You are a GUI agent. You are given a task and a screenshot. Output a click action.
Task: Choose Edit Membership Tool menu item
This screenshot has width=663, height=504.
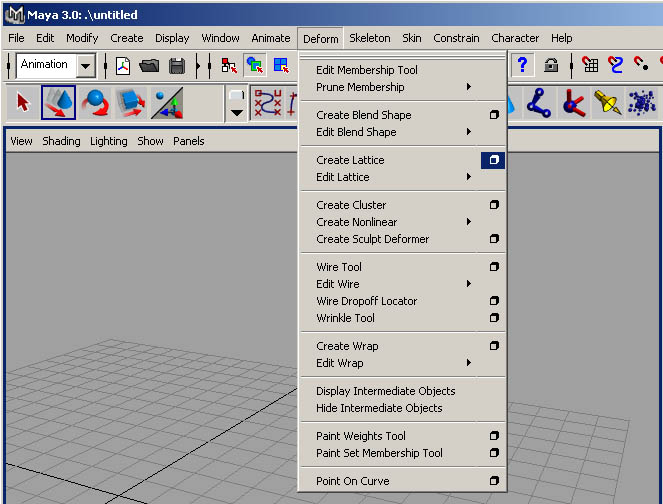(x=367, y=70)
